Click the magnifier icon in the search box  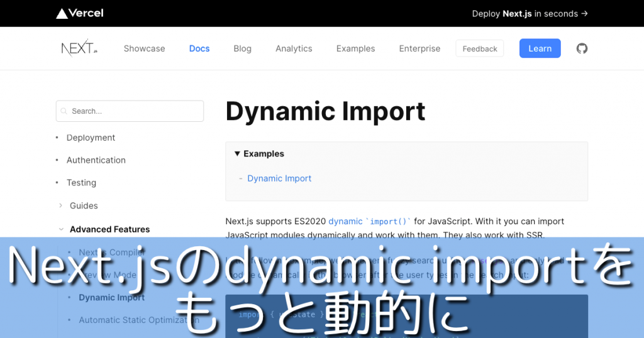64,111
